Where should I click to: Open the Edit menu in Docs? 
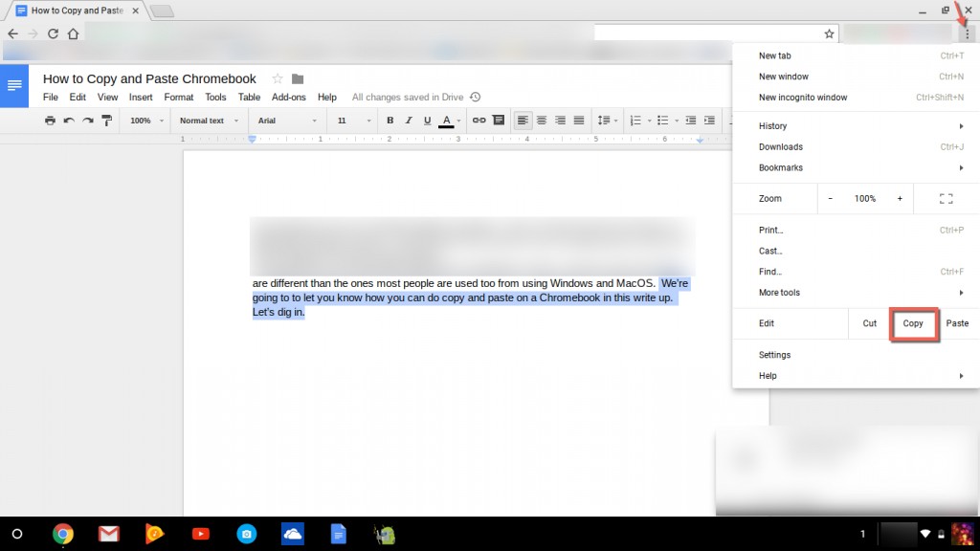click(x=78, y=97)
